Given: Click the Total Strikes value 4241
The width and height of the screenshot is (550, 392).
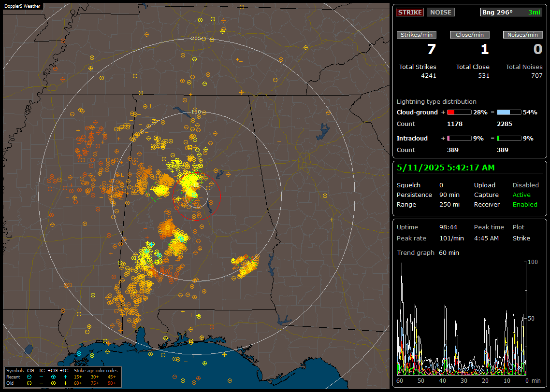Looking at the screenshot, I should click(x=429, y=76).
